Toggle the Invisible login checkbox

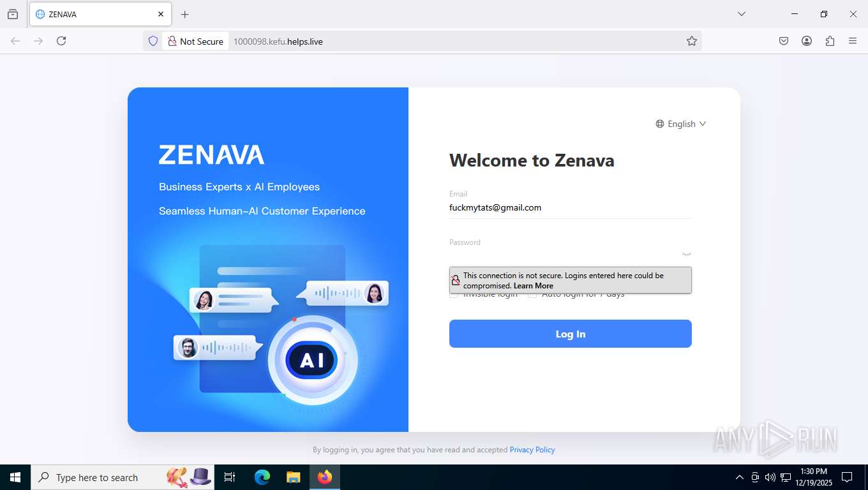tap(454, 294)
